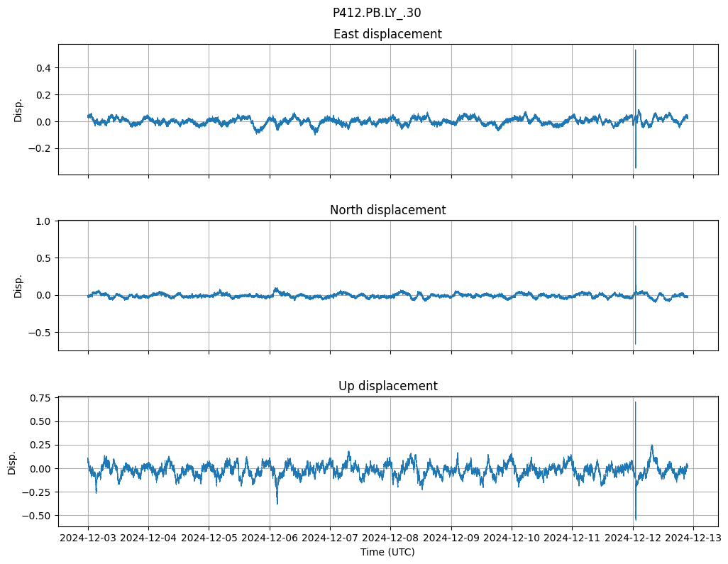Select the 2024-12-06 date tick label
728x564 pixels.
[x=270, y=538]
